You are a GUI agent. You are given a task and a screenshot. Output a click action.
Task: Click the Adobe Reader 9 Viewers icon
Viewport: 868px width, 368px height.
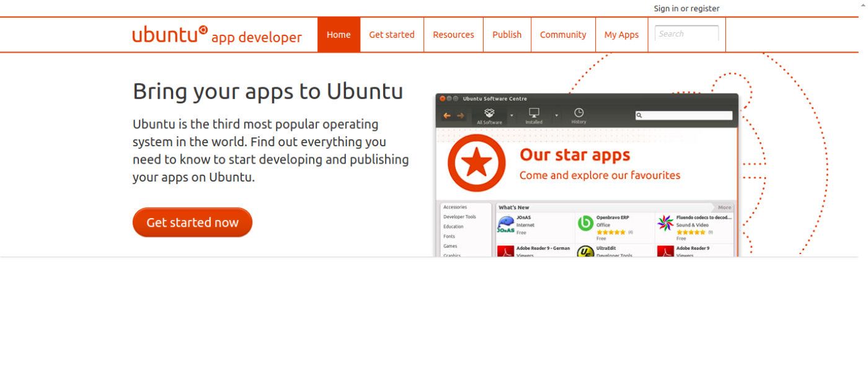click(x=667, y=250)
